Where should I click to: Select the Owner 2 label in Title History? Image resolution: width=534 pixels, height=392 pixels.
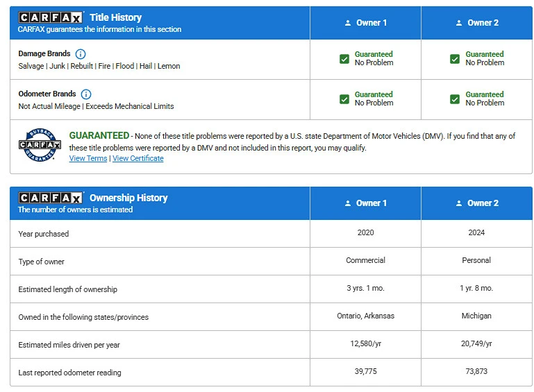[483, 23]
